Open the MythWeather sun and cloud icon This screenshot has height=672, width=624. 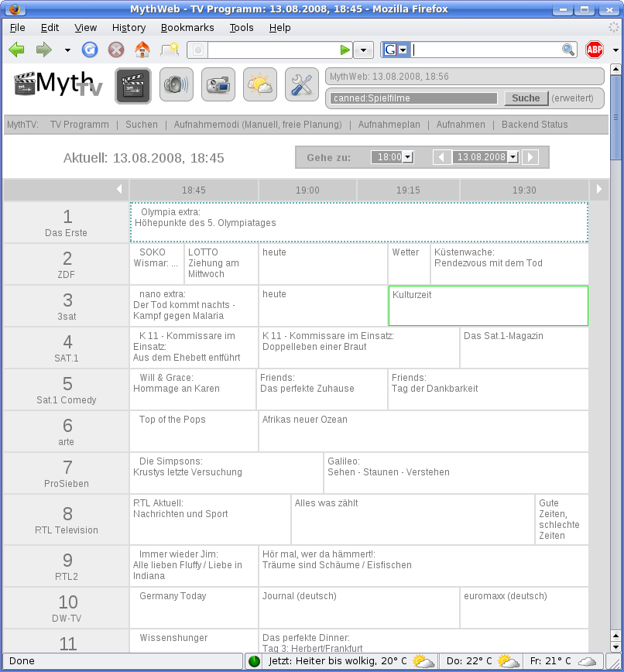click(259, 85)
